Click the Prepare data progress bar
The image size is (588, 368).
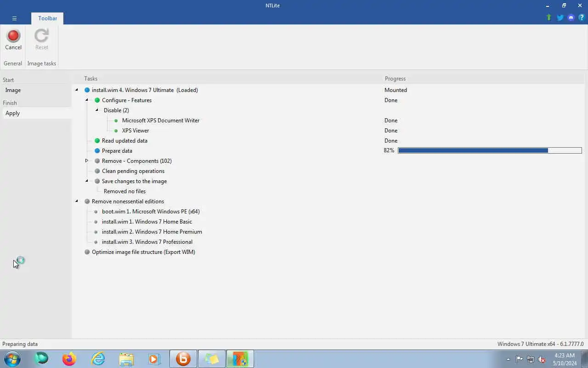[490, 150]
